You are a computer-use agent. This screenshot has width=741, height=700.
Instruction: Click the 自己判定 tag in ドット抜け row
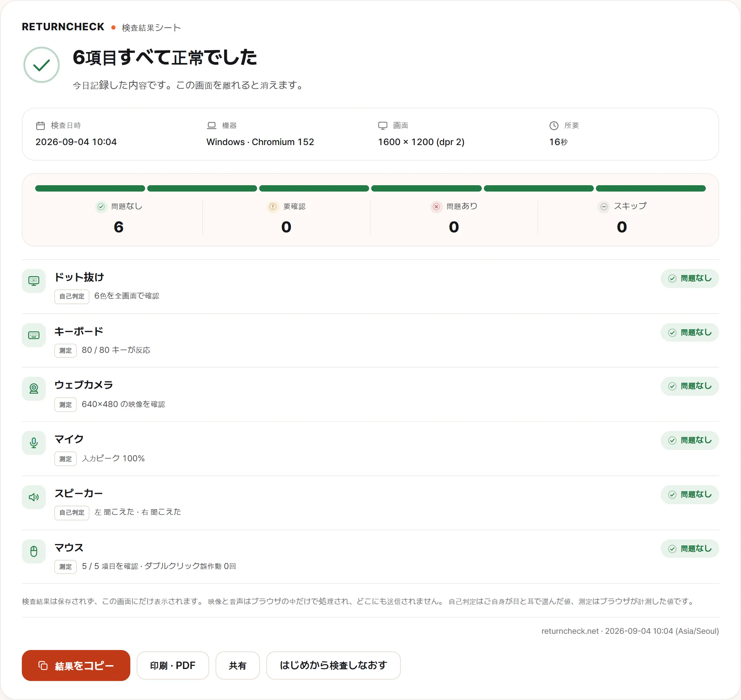(x=72, y=296)
